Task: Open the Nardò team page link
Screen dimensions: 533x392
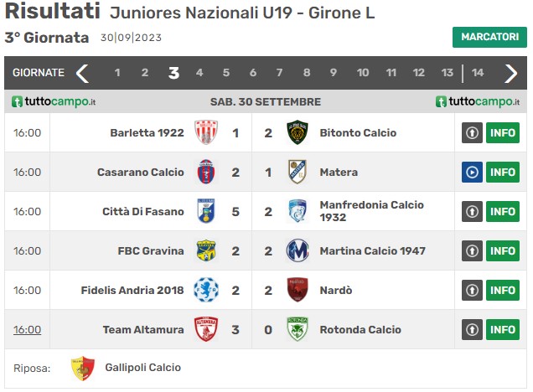Action: 336,291
